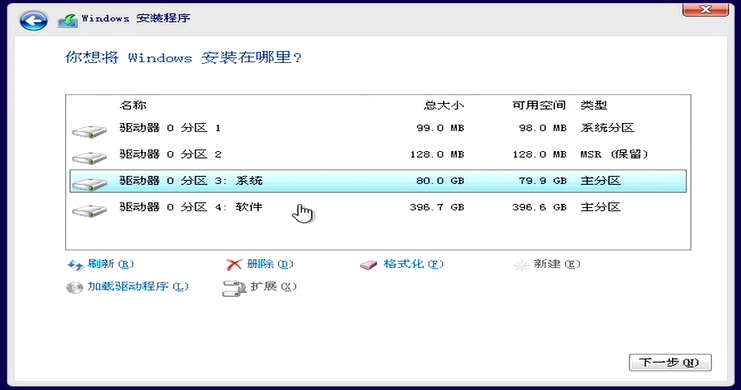
Task: Click the drive icon for 分区 3: 系统
Action: 89,183
